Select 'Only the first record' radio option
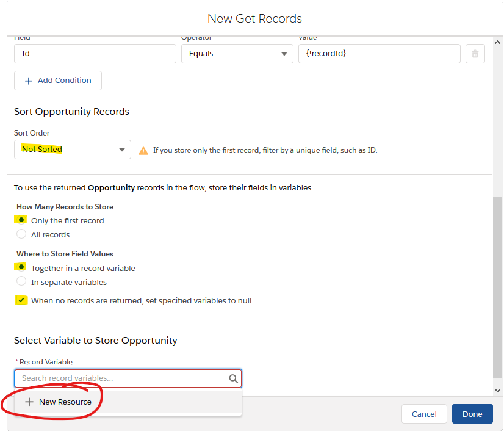The image size is (504, 434). pyautogui.click(x=21, y=220)
